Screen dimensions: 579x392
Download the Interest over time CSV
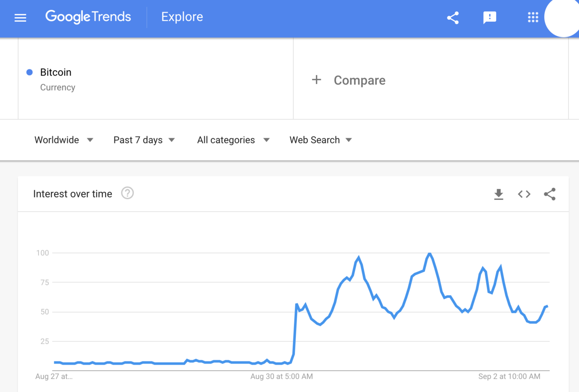pyautogui.click(x=498, y=194)
